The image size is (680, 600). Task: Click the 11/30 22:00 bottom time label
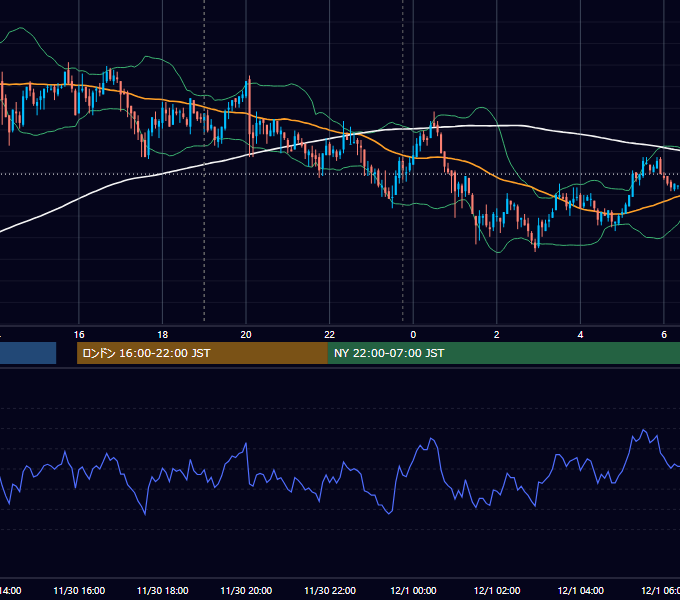[x=330, y=591]
